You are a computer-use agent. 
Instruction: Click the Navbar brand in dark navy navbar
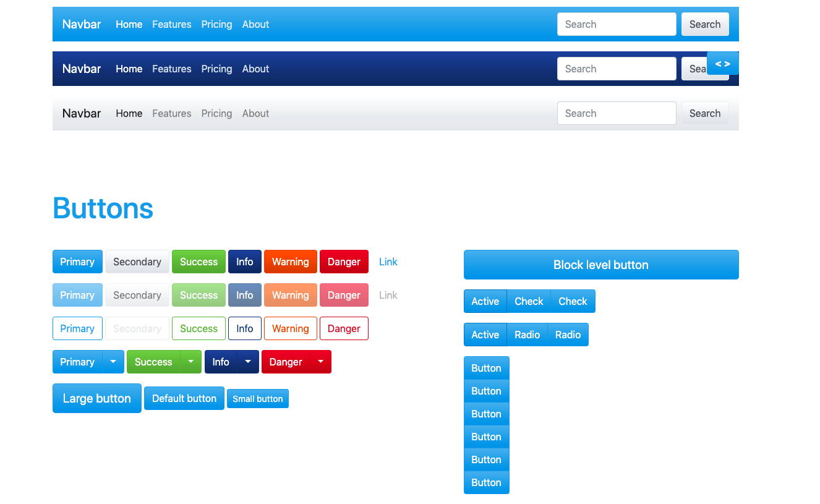[82, 69]
